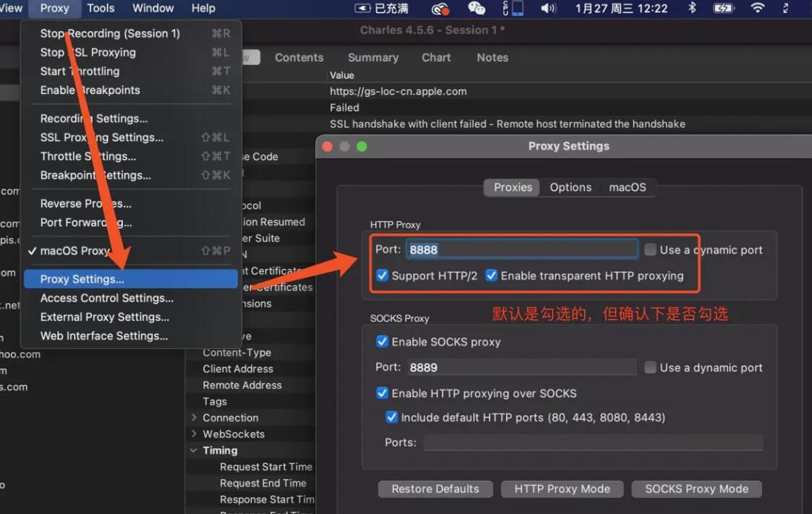Choose Enable Breakpoints menu item

[130, 90]
